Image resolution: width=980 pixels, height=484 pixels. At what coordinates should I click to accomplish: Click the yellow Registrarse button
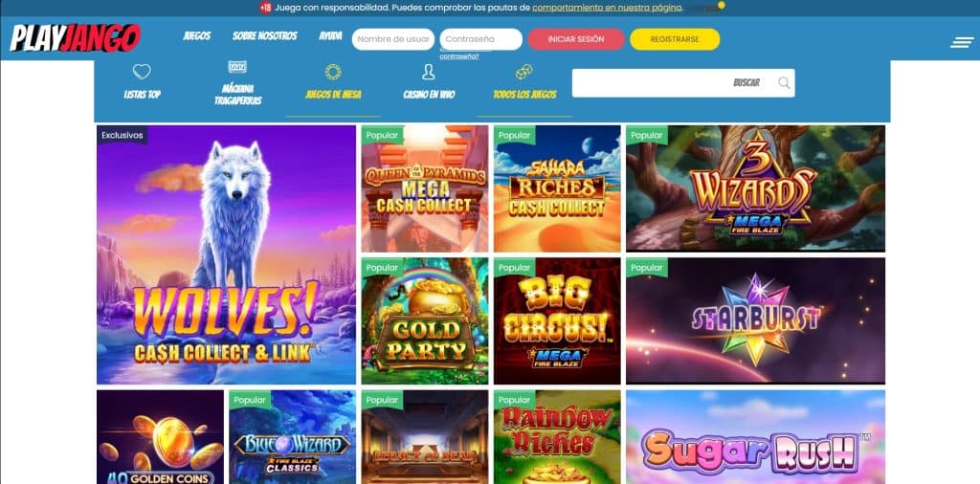[675, 39]
